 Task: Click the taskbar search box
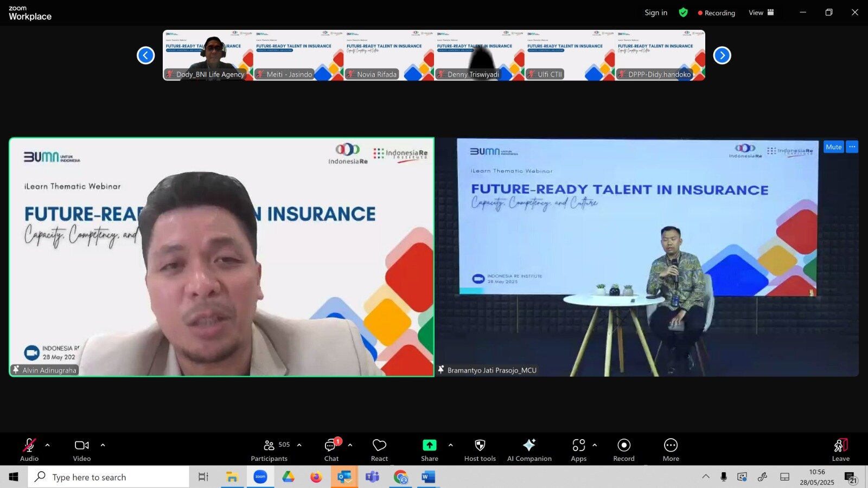point(108,477)
